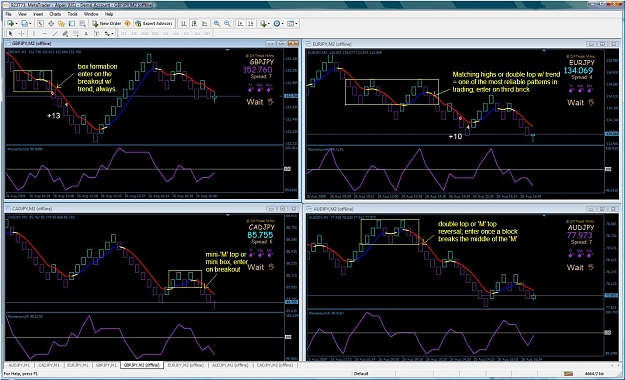This screenshot has height=380, width=625.
Task: Open a new chart via toolbar icon
Action: (x=10, y=24)
